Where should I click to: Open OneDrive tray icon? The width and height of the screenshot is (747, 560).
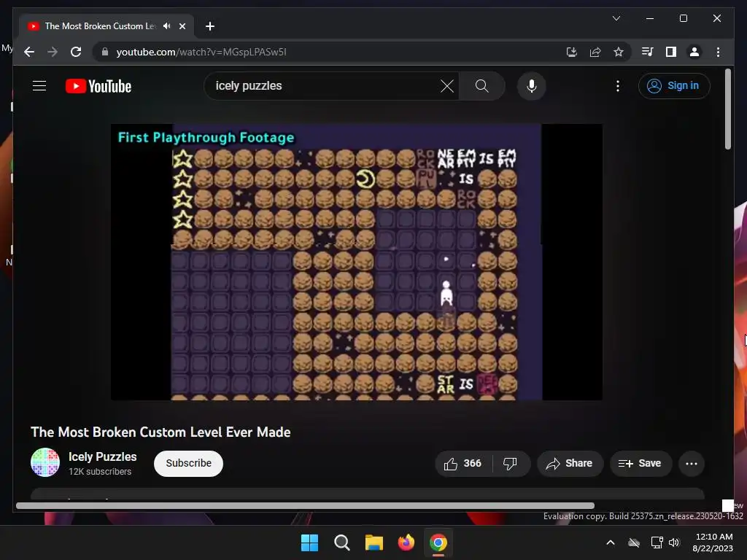coord(634,542)
